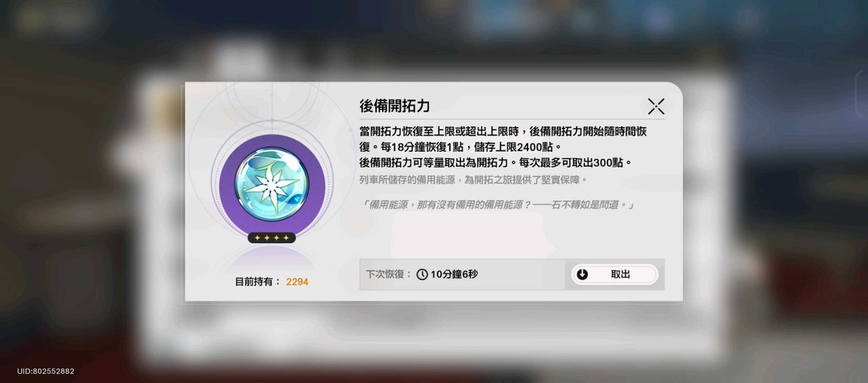Click the down-arrow icon inside 取出 button

582,274
